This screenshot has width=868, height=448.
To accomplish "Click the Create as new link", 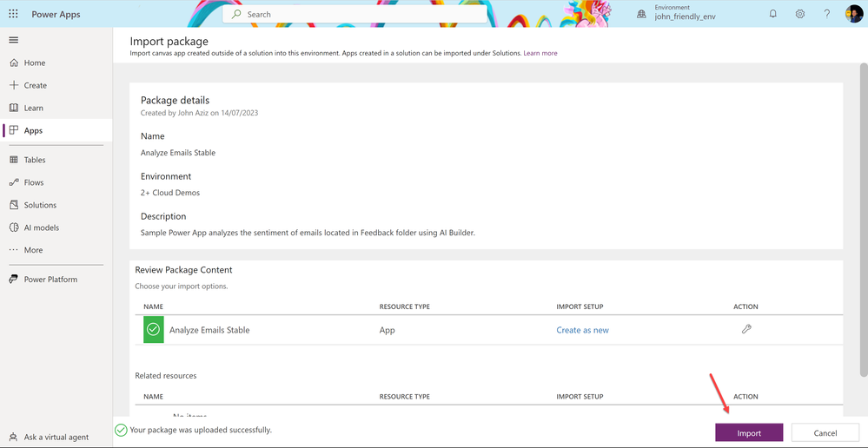I will pyautogui.click(x=582, y=330).
